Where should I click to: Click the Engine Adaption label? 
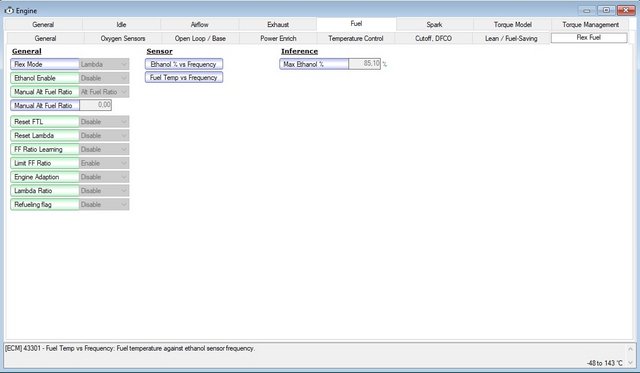44,177
